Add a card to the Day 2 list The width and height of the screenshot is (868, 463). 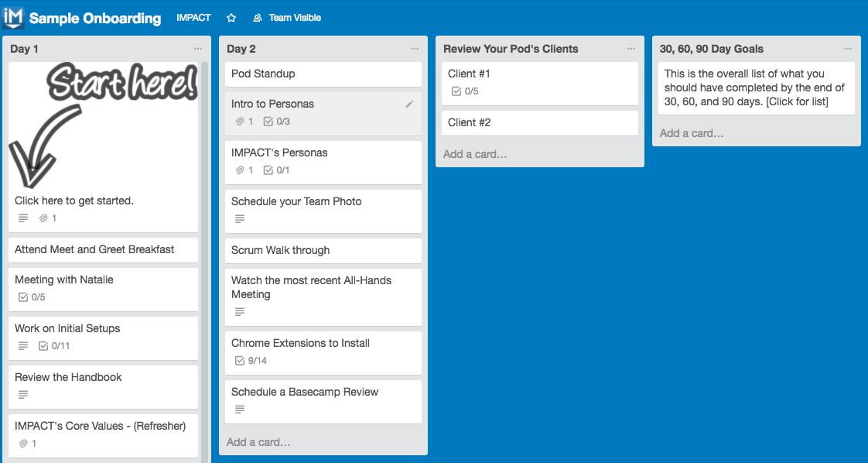(x=258, y=442)
